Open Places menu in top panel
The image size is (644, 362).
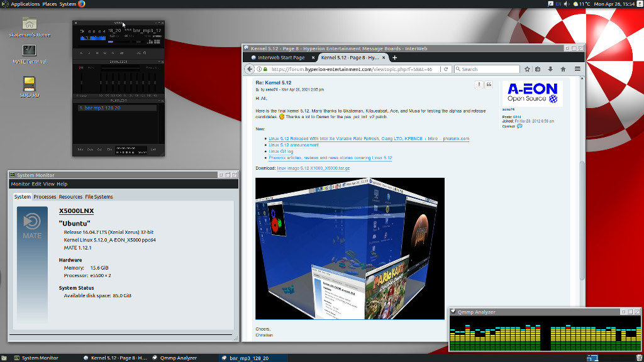pyautogui.click(x=49, y=4)
